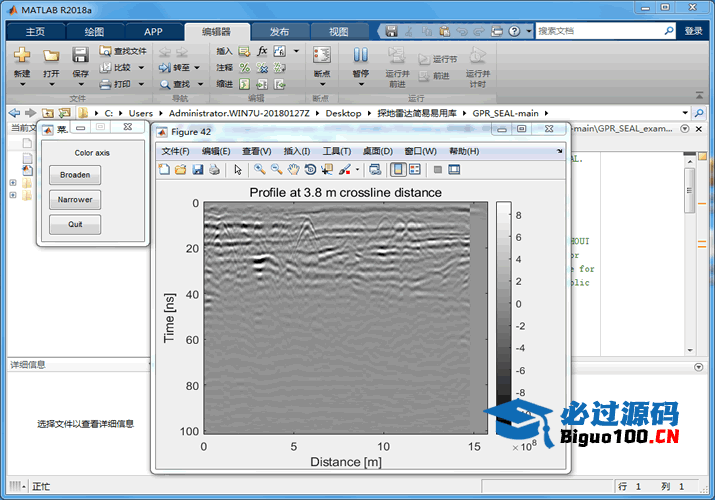Select the rotate 3D tool
The height and width of the screenshot is (500, 715).
coord(310,170)
